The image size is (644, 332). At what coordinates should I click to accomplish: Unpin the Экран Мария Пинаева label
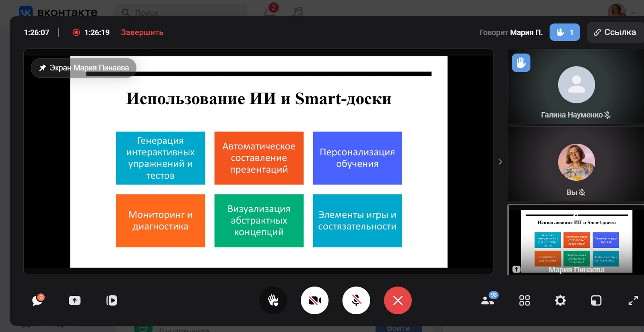click(x=43, y=68)
